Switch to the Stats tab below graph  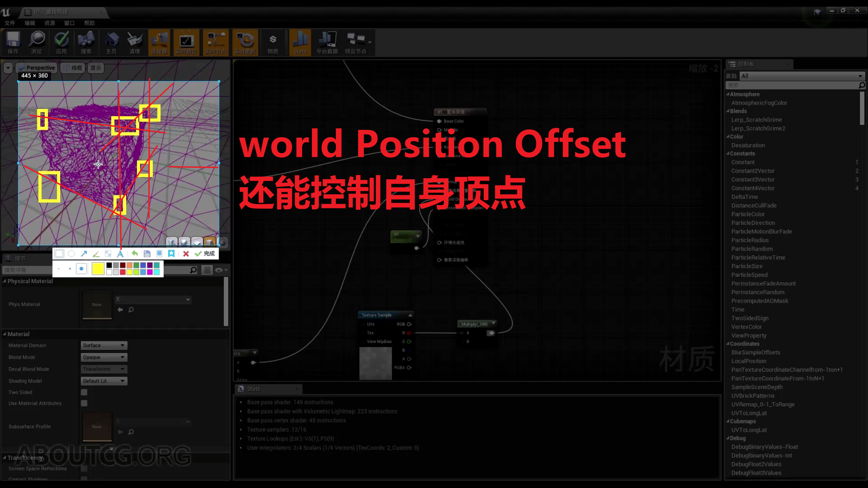pyautogui.click(x=254, y=389)
